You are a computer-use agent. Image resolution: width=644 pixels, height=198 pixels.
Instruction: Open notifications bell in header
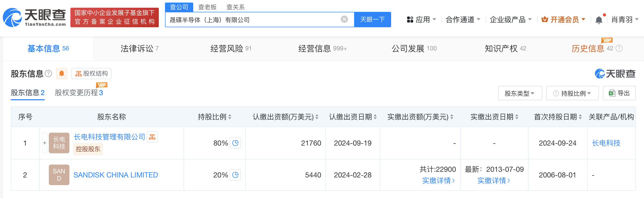tap(599, 20)
